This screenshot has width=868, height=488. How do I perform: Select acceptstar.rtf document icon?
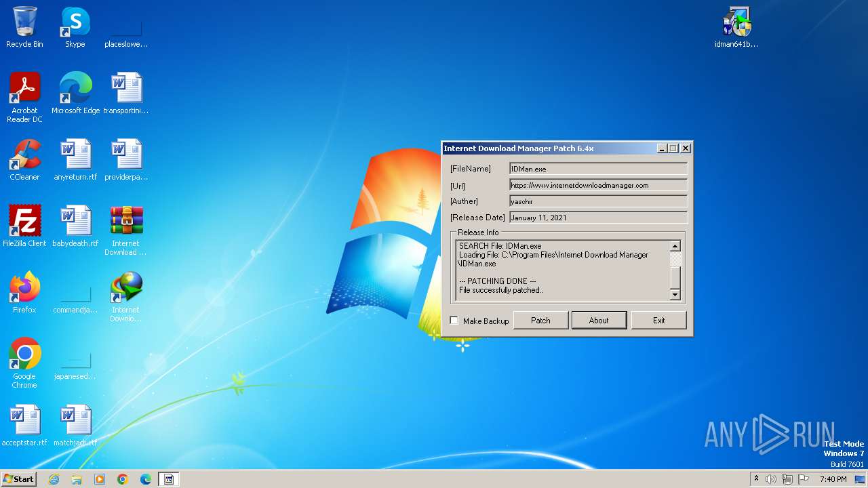24,426
